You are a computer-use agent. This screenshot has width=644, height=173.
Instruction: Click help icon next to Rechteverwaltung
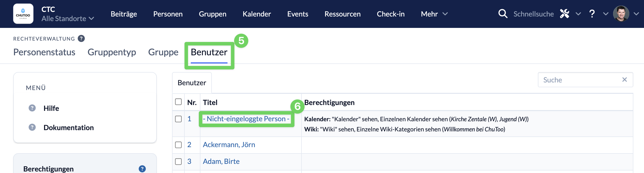81,39
